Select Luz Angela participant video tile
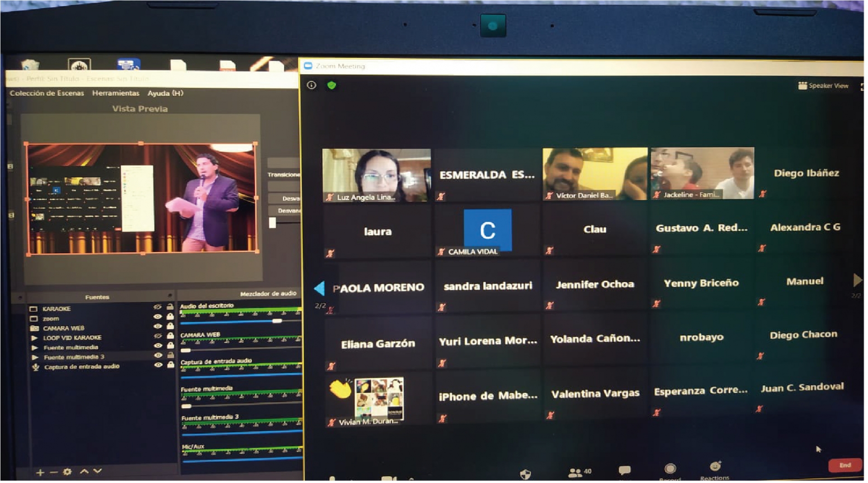 pos(376,175)
